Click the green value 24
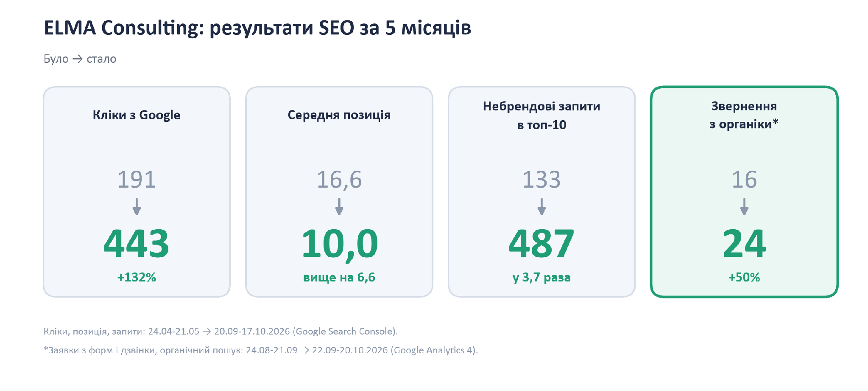The height and width of the screenshot is (391, 868). [744, 244]
